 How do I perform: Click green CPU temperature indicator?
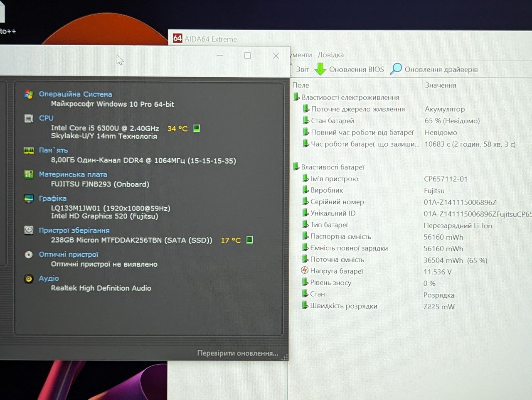(197, 128)
